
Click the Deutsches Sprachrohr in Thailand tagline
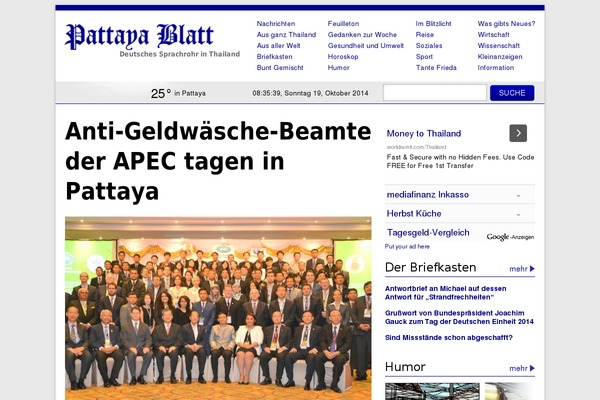[179, 54]
